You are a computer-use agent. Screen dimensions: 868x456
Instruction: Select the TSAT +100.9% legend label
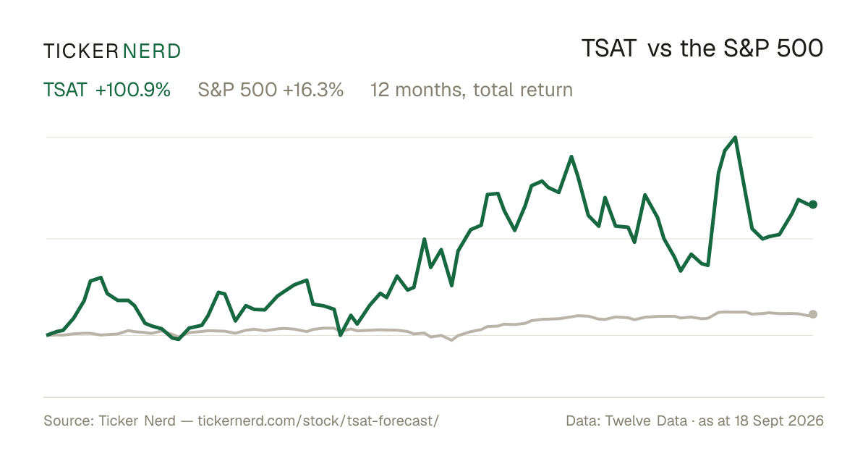pos(107,90)
